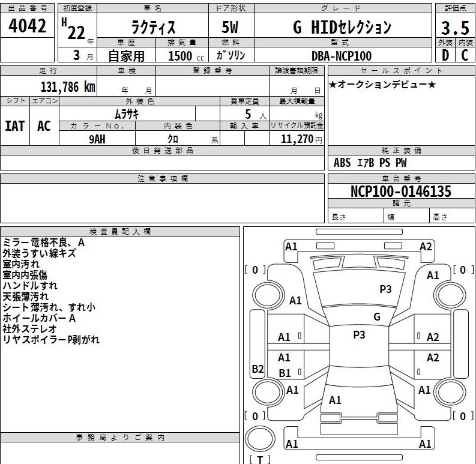Click the recycle deposit 11,270円
The image size is (476, 464).
[x=301, y=139]
